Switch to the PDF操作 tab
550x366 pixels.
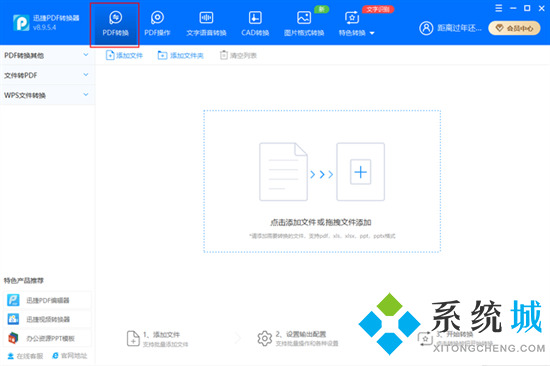[157, 24]
